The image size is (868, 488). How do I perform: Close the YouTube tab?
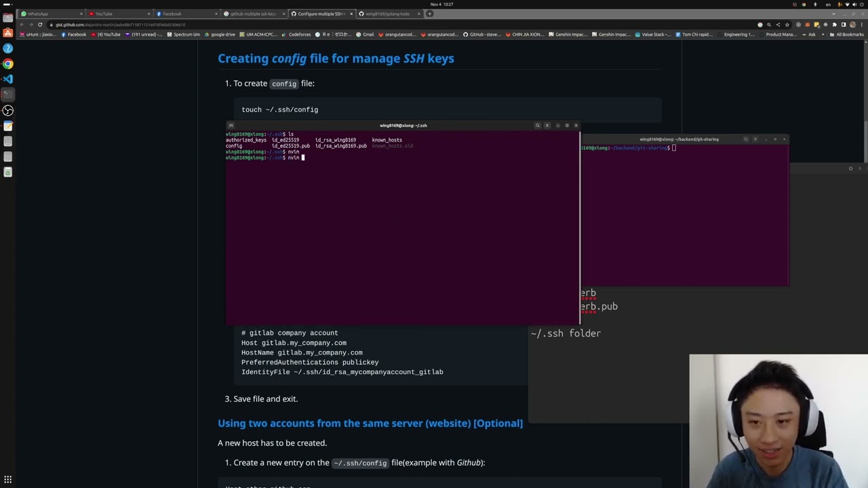(149, 14)
